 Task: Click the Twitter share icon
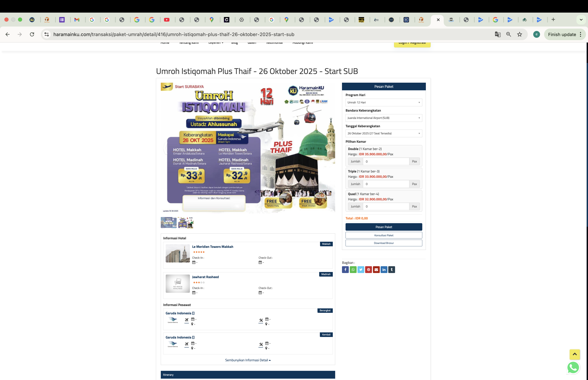tap(361, 269)
